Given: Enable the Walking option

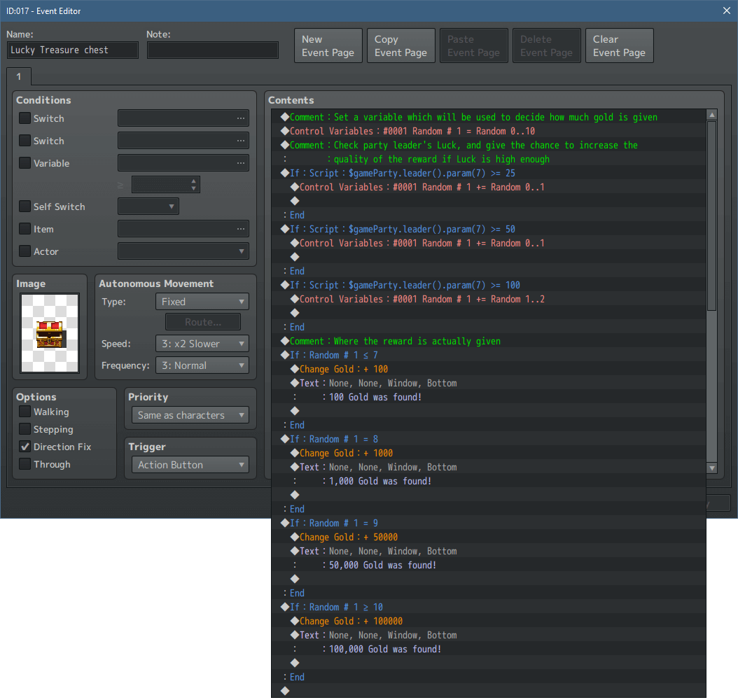Looking at the screenshot, I should coord(24,412).
